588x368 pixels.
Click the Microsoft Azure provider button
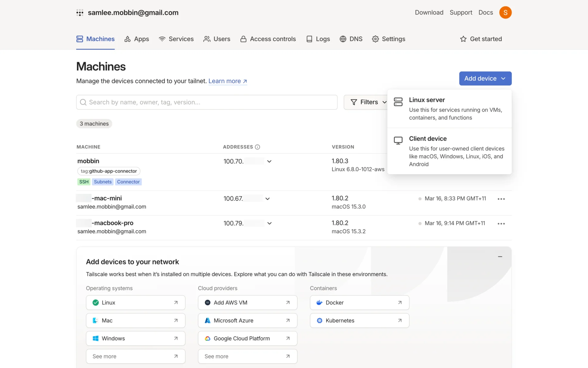click(247, 320)
